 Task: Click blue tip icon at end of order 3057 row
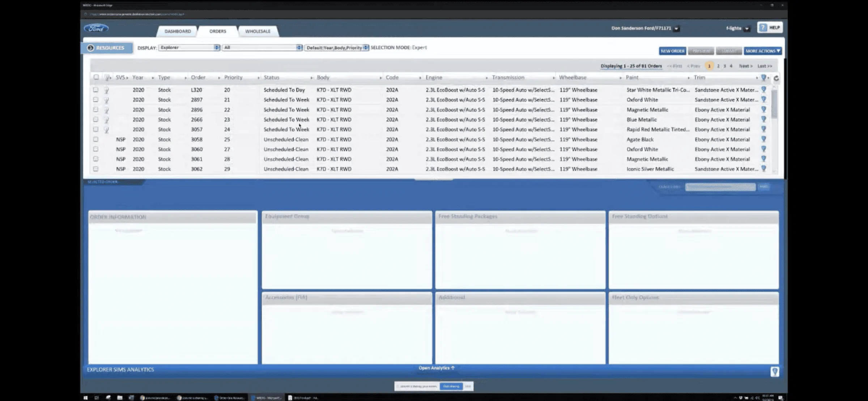[763, 129]
